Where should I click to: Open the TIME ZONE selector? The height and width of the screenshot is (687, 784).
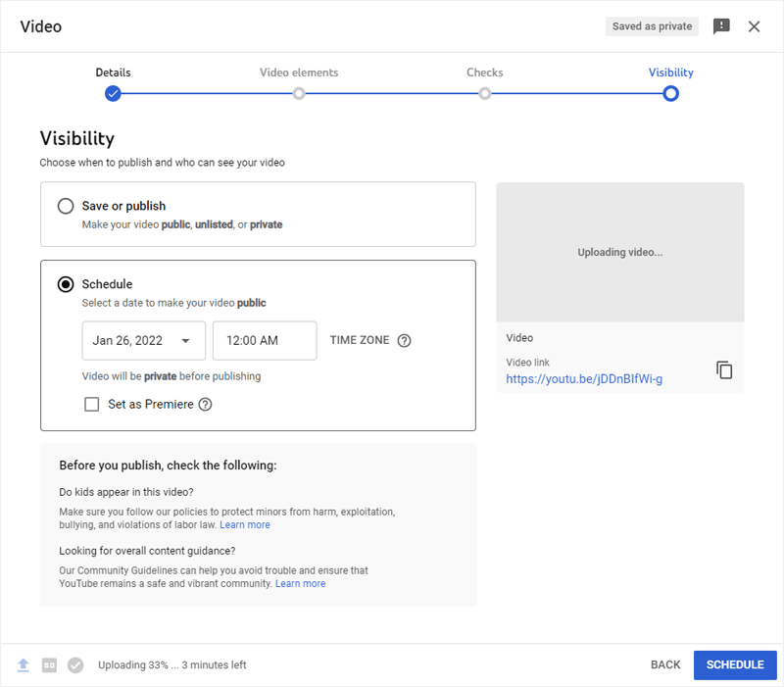pyautogui.click(x=360, y=340)
